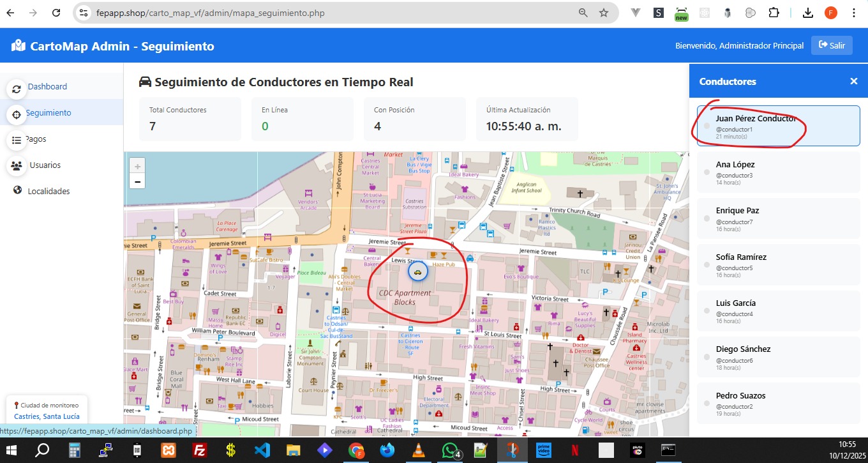The image size is (868, 463).
Task: Open the Dashboard menu item
Action: [x=47, y=87]
